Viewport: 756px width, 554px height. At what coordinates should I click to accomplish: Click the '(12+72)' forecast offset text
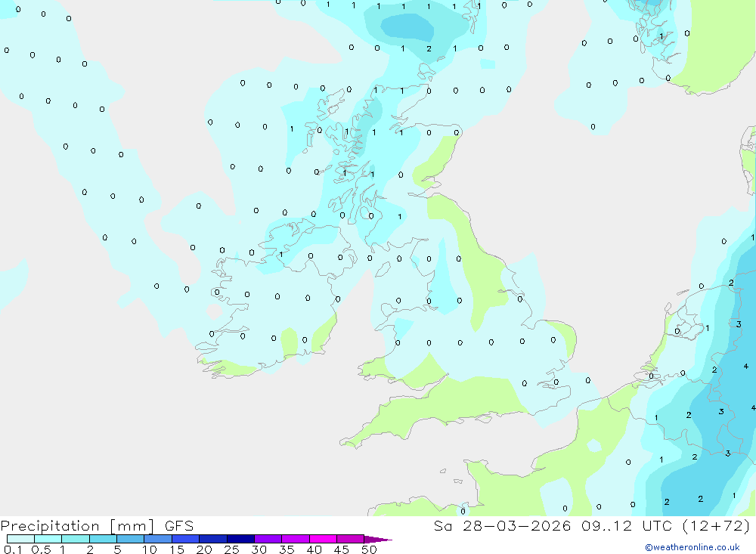[x=717, y=526]
